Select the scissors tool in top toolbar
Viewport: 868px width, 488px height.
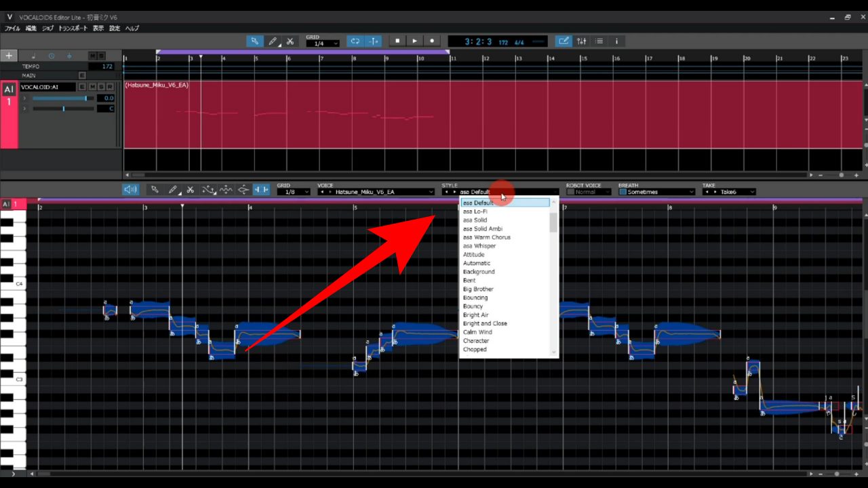pyautogui.click(x=290, y=41)
